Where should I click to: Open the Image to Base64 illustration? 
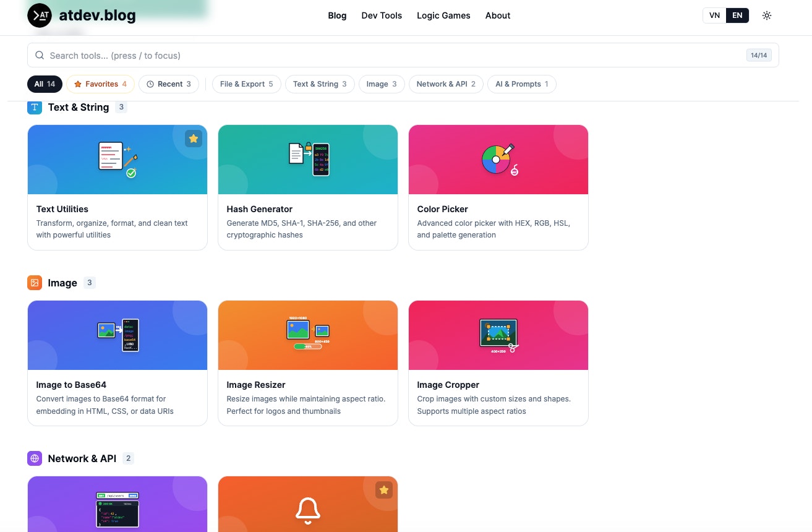(x=118, y=335)
